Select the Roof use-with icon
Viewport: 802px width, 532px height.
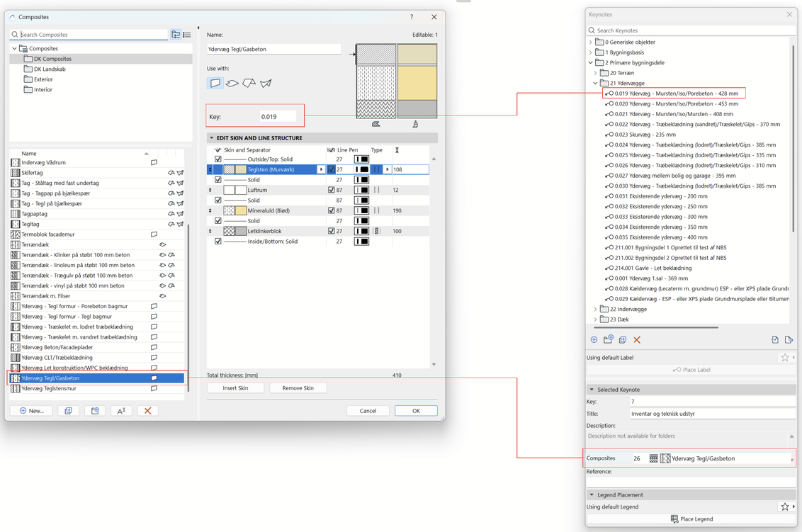pyautogui.click(x=249, y=83)
